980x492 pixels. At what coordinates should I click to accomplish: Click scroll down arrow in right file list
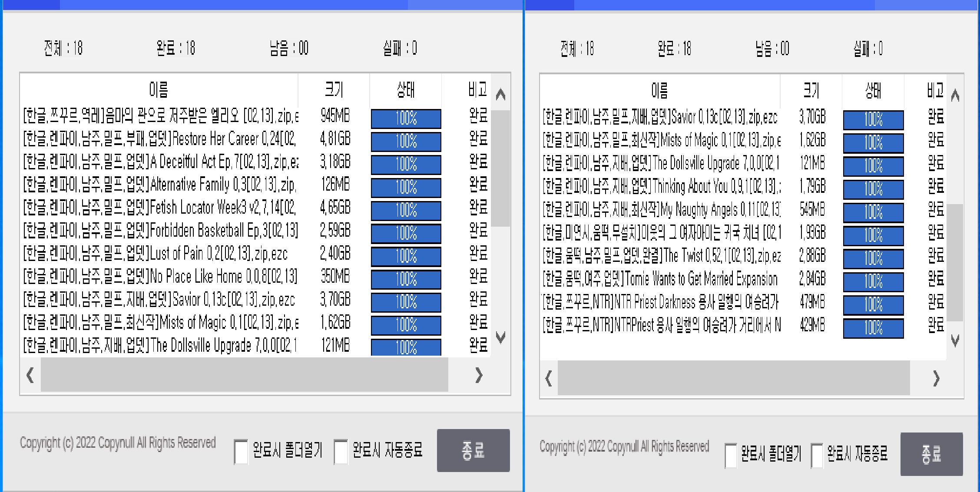click(x=955, y=340)
